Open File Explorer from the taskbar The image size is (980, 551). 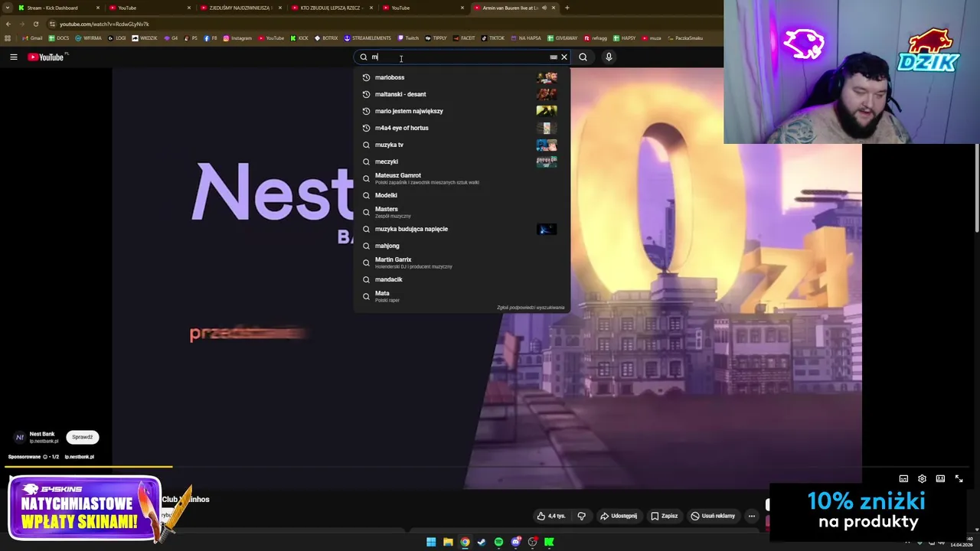[448, 542]
